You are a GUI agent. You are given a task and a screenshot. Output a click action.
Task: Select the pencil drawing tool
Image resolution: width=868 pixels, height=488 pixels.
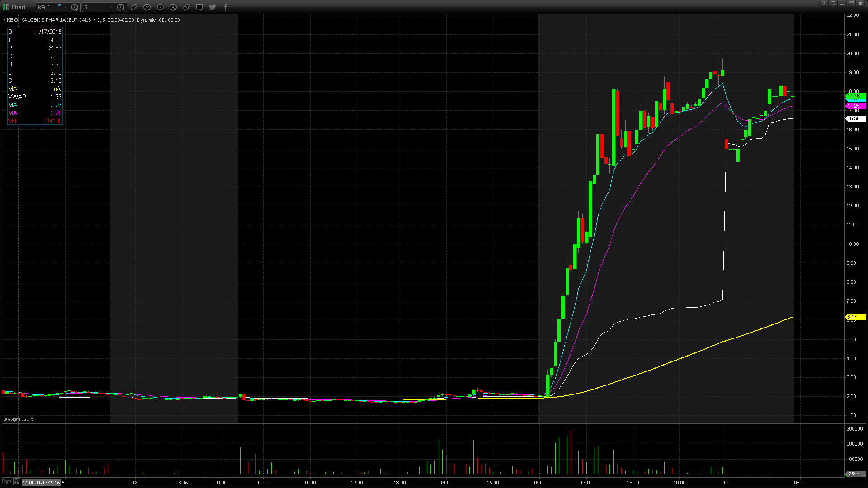[134, 7]
